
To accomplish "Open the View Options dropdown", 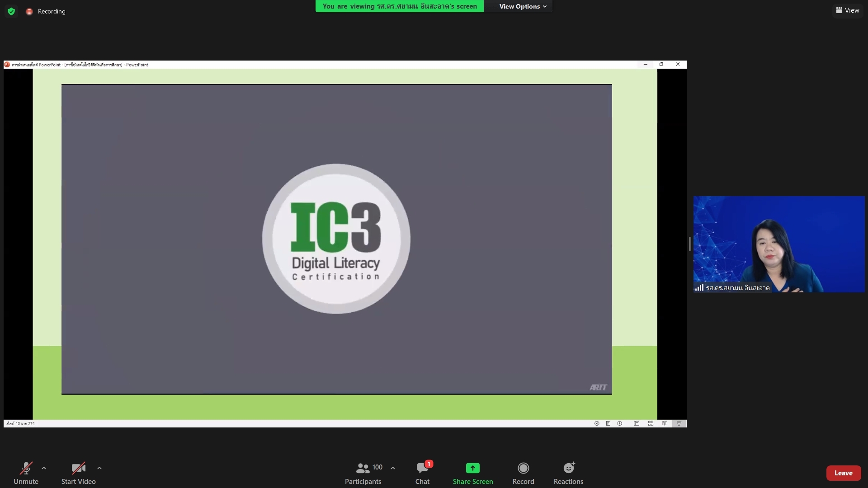I will click(523, 6).
